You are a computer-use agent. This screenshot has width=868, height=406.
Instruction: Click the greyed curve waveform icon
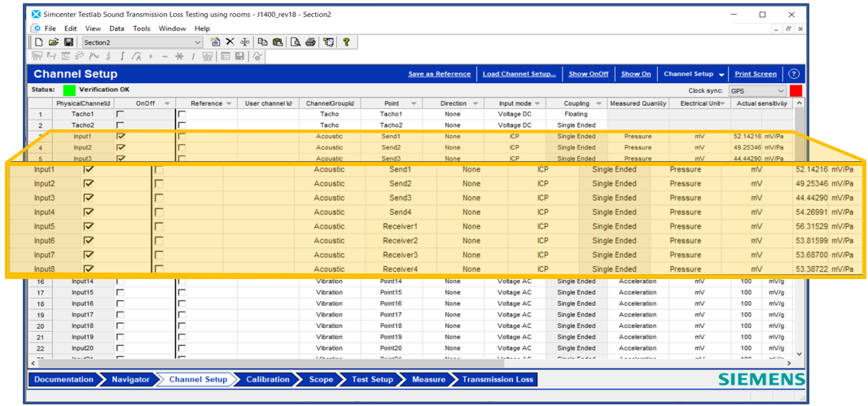94,56
